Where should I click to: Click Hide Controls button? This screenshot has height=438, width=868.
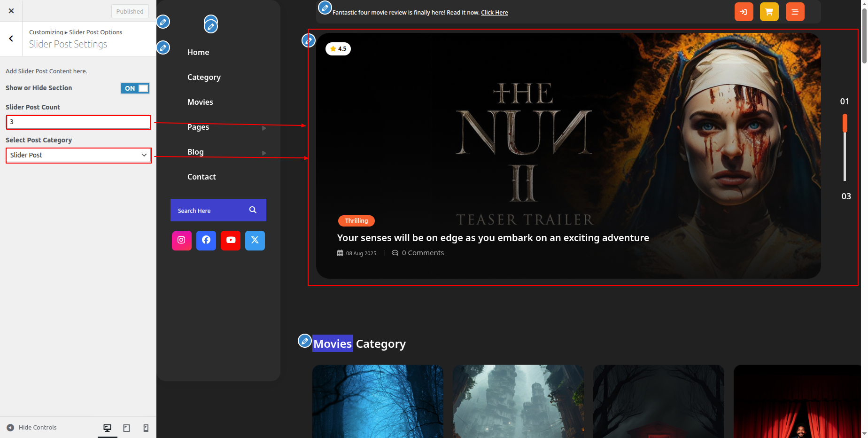tap(32, 428)
